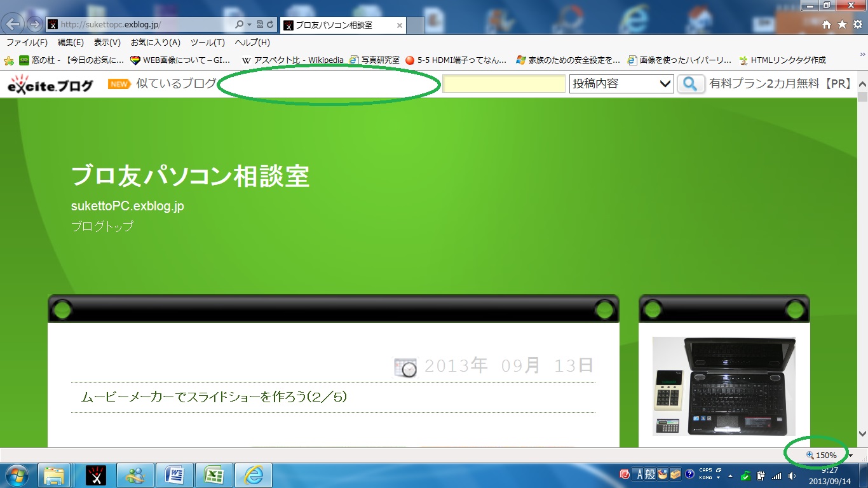Open the 似ているブログ link

point(176,84)
